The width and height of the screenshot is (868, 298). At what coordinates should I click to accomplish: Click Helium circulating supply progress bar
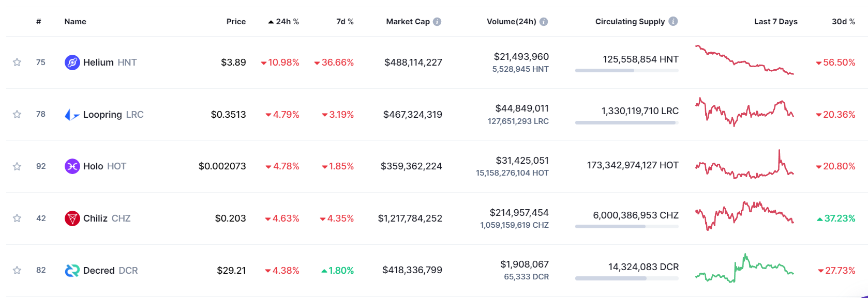pos(626,71)
